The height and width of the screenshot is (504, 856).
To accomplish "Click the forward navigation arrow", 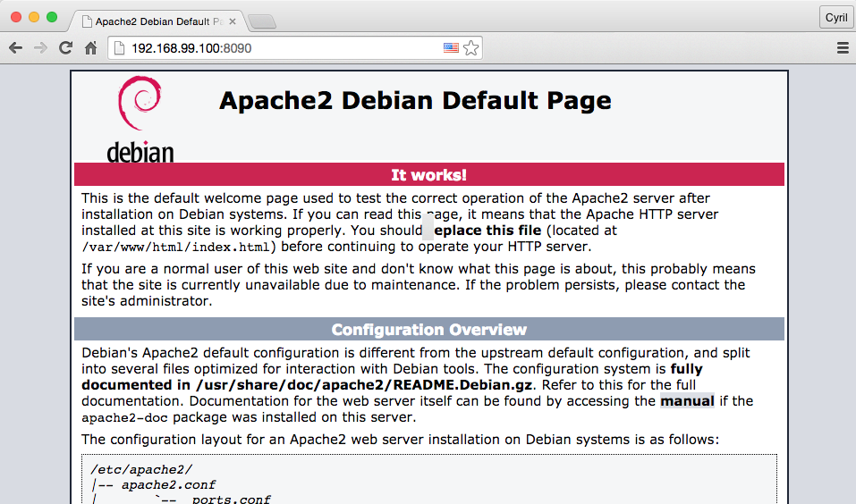I will coord(40,48).
